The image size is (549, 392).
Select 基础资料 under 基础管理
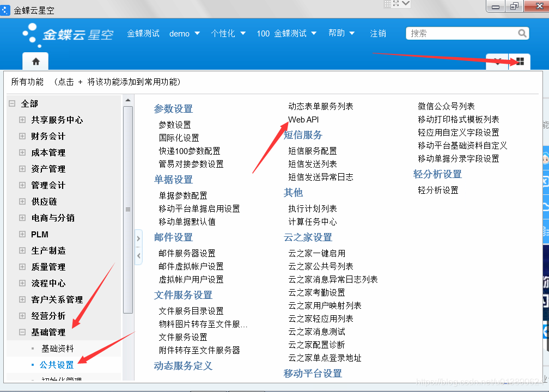[58, 348]
